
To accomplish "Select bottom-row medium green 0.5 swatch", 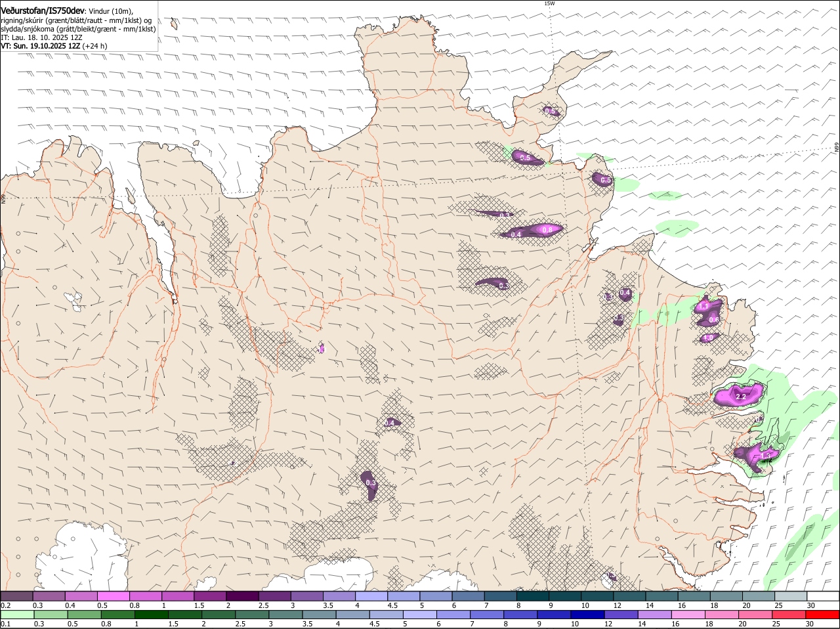I will (84, 615).
